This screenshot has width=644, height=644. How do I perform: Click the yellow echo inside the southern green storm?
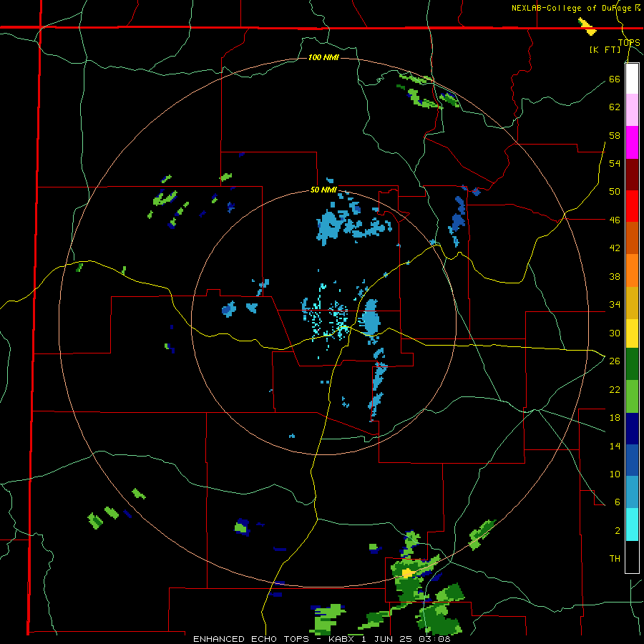click(409, 573)
